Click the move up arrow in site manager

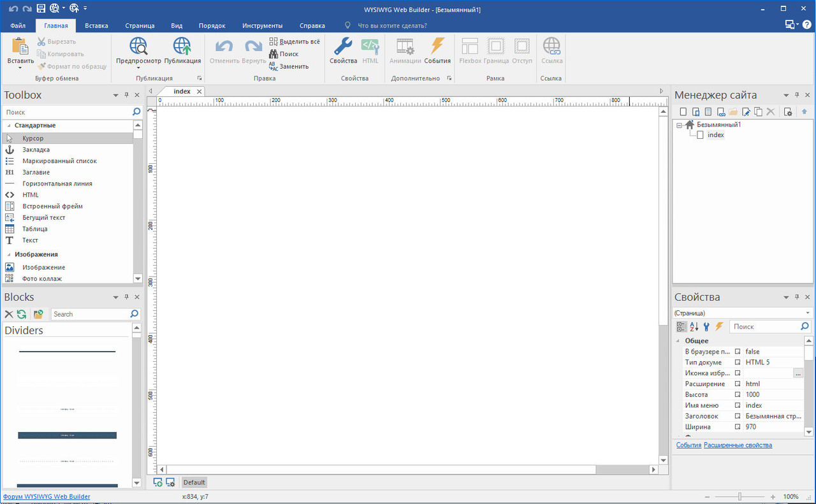(x=805, y=112)
